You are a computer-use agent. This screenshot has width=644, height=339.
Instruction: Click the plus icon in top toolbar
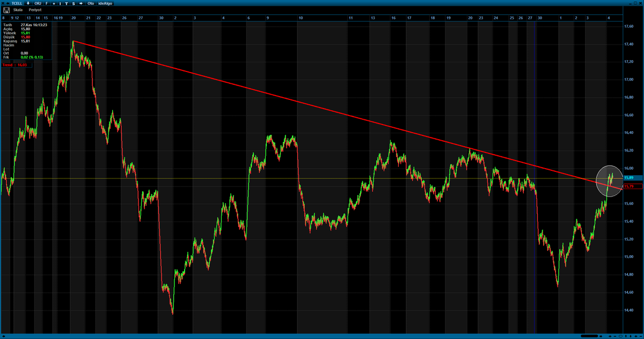pyautogui.click(x=54, y=3)
